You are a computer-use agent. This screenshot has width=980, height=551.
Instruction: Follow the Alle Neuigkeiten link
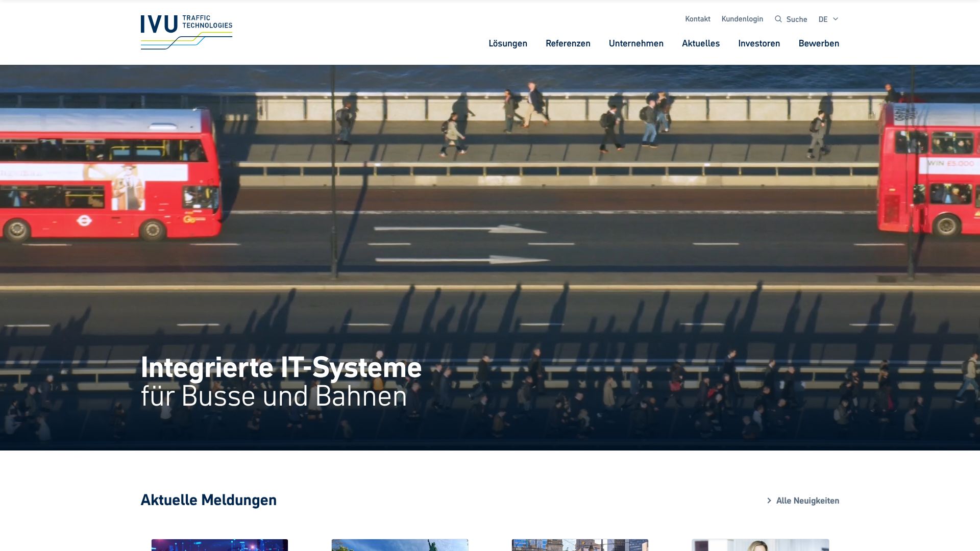pos(807,500)
